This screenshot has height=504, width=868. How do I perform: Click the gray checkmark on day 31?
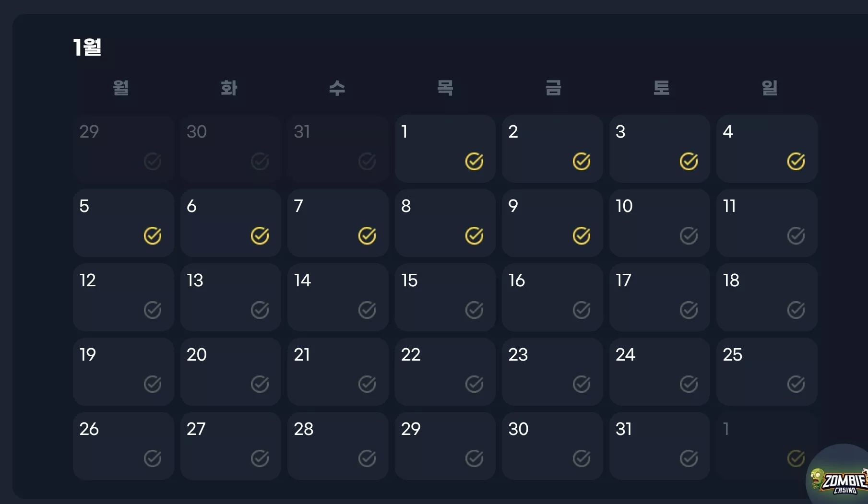(689, 458)
